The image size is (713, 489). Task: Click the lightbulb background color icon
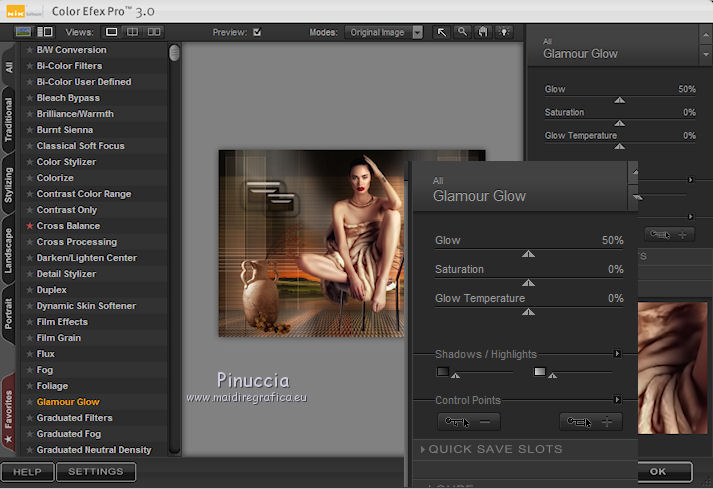point(503,32)
